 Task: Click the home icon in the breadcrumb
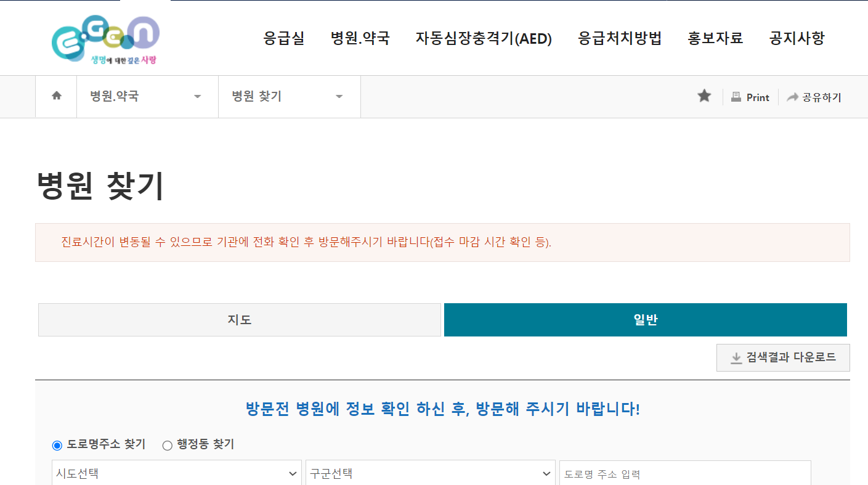pos(56,96)
